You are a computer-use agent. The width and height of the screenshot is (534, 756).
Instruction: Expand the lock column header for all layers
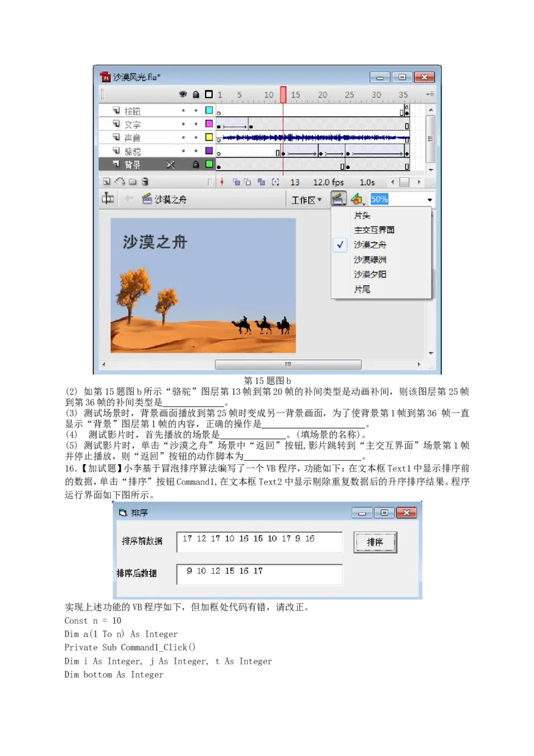pyautogui.click(x=196, y=95)
